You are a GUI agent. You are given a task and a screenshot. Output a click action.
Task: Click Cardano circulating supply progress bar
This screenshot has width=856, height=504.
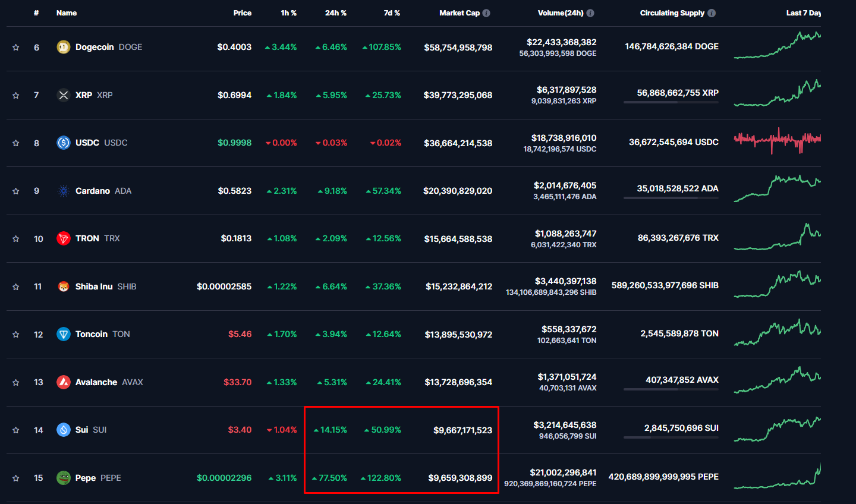coord(671,198)
